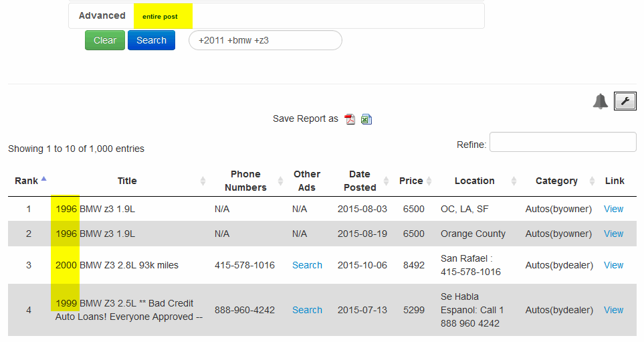The height and width of the screenshot is (342, 644).
Task: Click the Refine text field
Action: pyautogui.click(x=562, y=143)
